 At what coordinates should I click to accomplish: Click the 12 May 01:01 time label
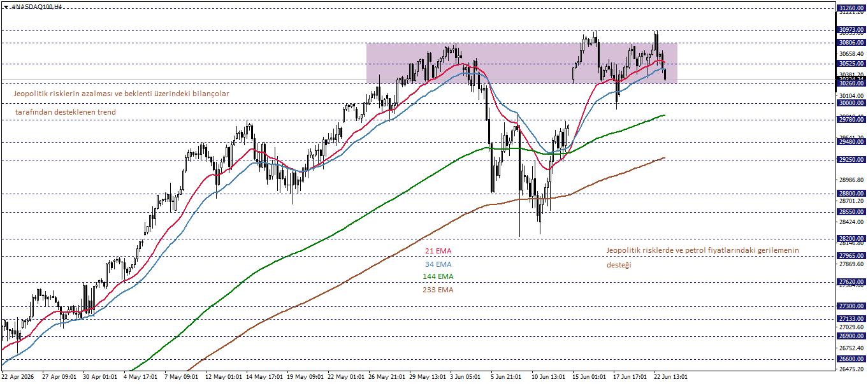[x=224, y=377]
